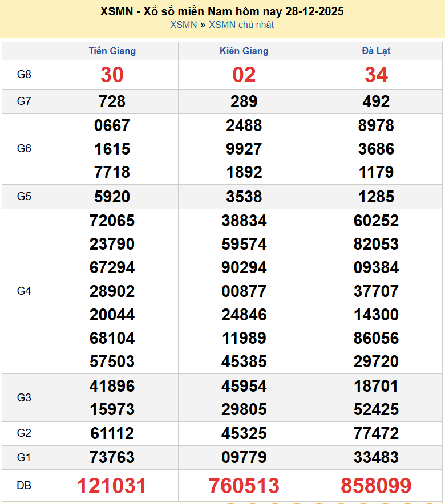The image size is (445, 504).
Task: Select Tiền Giang special prize 121031
Action: [x=112, y=486]
